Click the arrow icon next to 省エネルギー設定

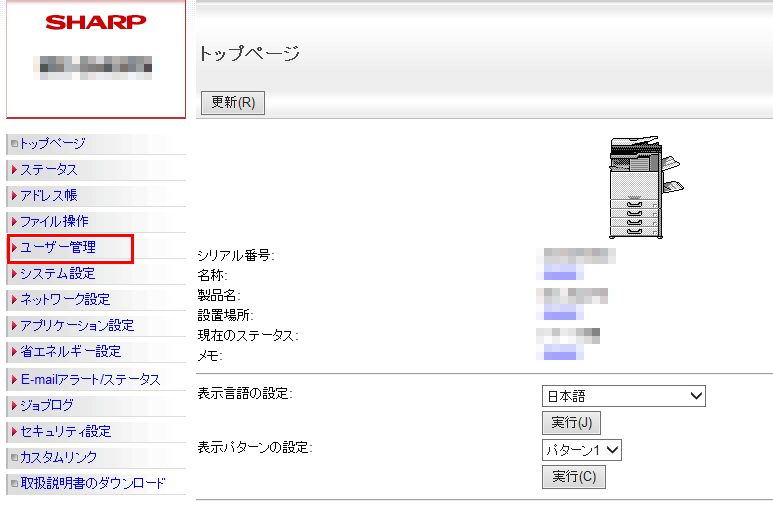[14, 352]
